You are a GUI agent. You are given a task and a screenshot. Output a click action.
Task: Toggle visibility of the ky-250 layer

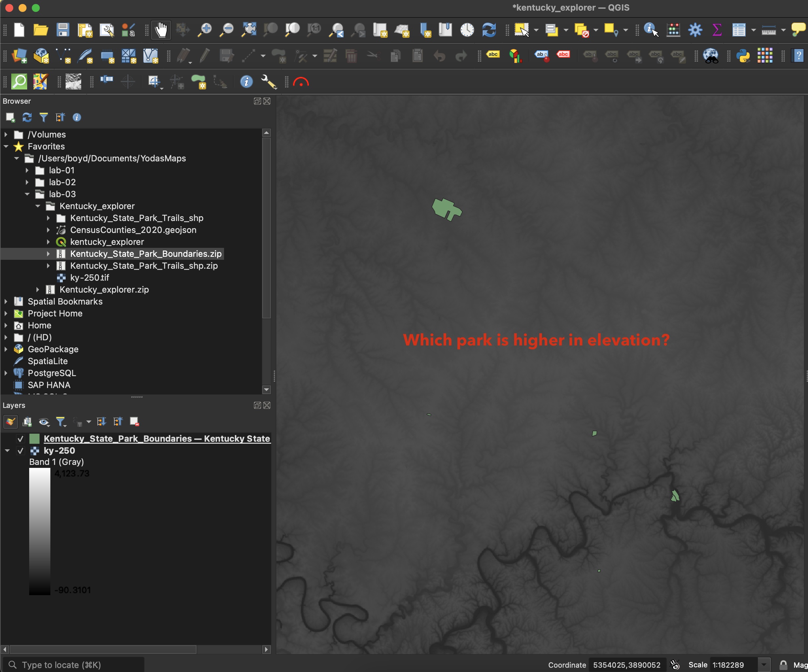pyautogui.click(x=21, y=451)
